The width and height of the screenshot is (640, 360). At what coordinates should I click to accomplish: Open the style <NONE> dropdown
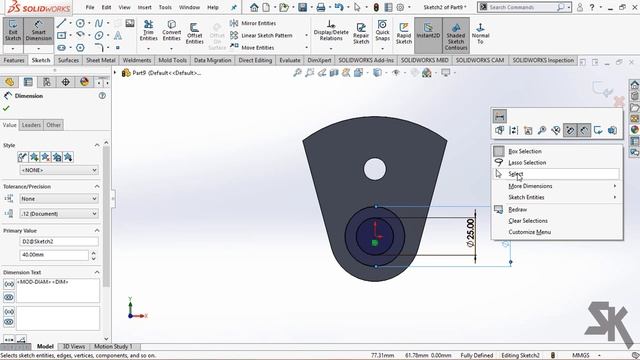[59, 170]
